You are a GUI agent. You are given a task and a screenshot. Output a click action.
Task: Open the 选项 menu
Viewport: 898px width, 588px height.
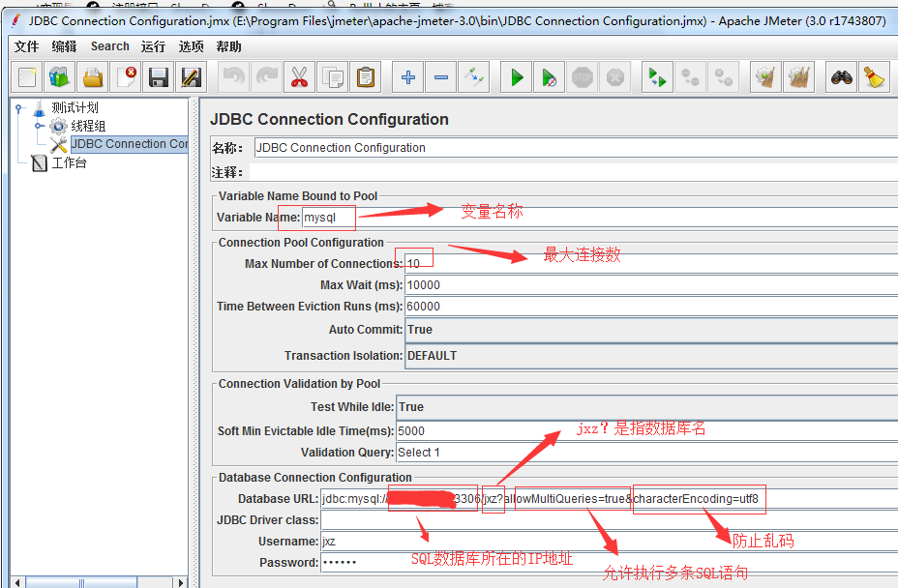coord(192,46)
